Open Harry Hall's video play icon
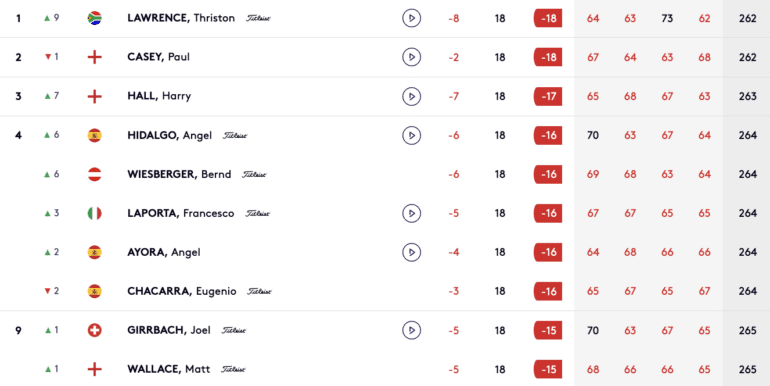The height and width of the screenshot is (386, 770). [x=412, y=96]
